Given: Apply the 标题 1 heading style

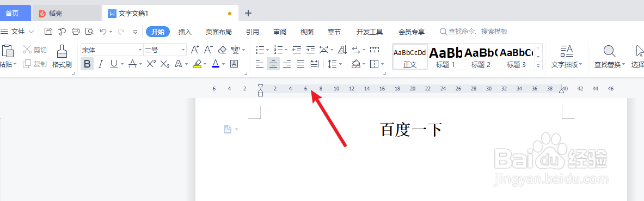Looking at the screenshot, I should (x=445, y=56).
